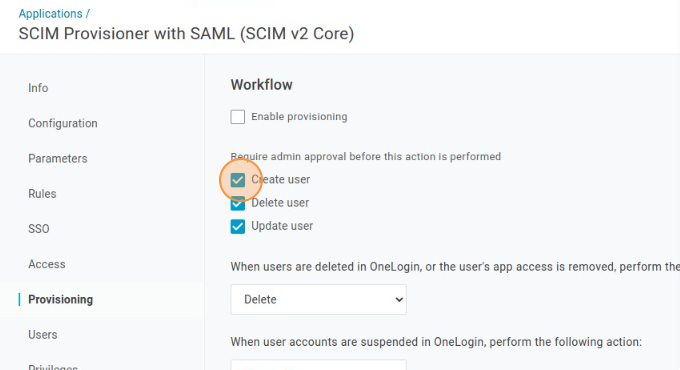
Task: Select Rules in the left navigation
Action: click(x=42, y=193)
